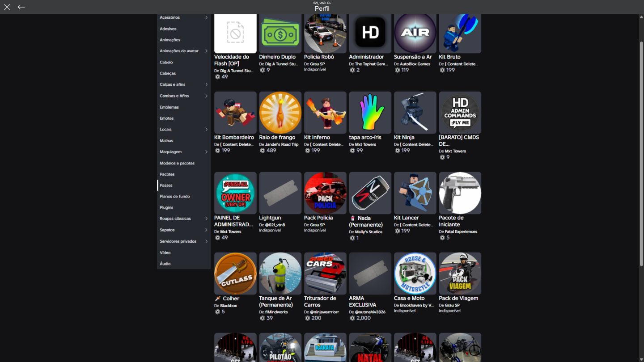Expand the Camisas e Afins chevron

pyautogui.click(x=206, y=96)
